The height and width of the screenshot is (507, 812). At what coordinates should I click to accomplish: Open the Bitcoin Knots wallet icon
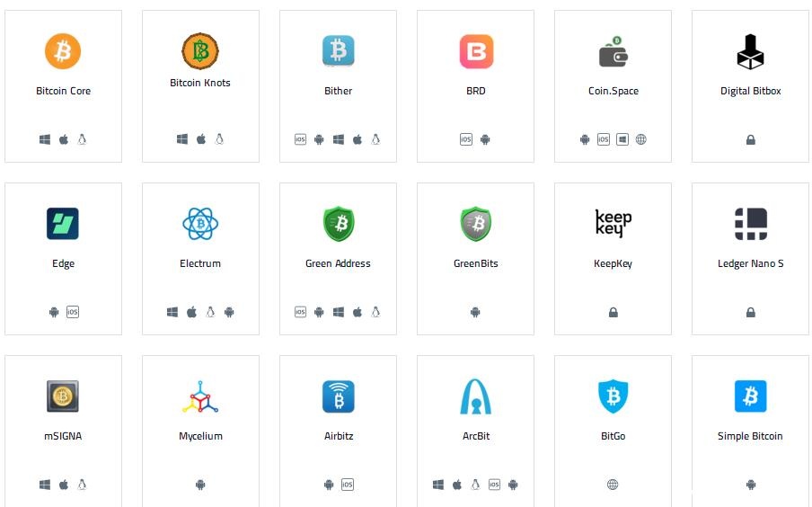(200, 51)
